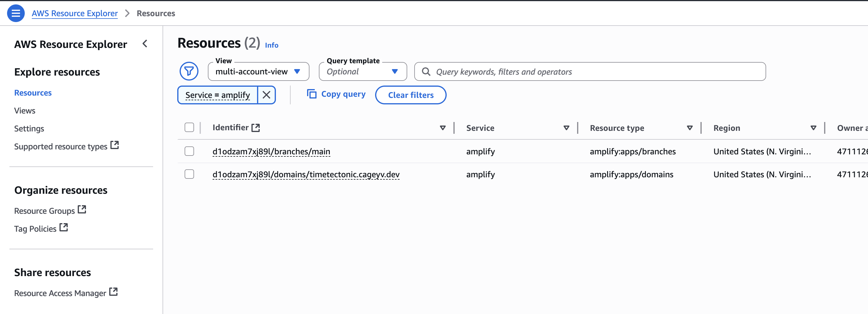Expand the Query template dropdown
The image size is (868, 314).
362,71
